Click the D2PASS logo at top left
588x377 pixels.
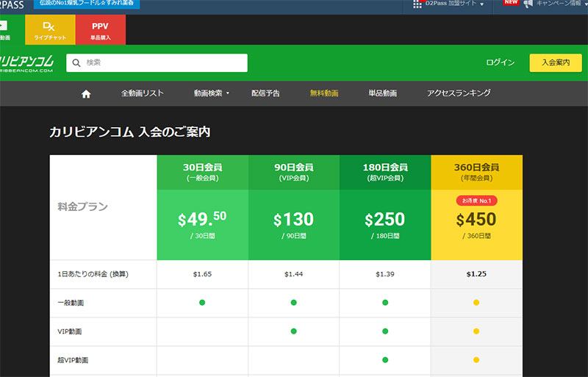[12, 4]
